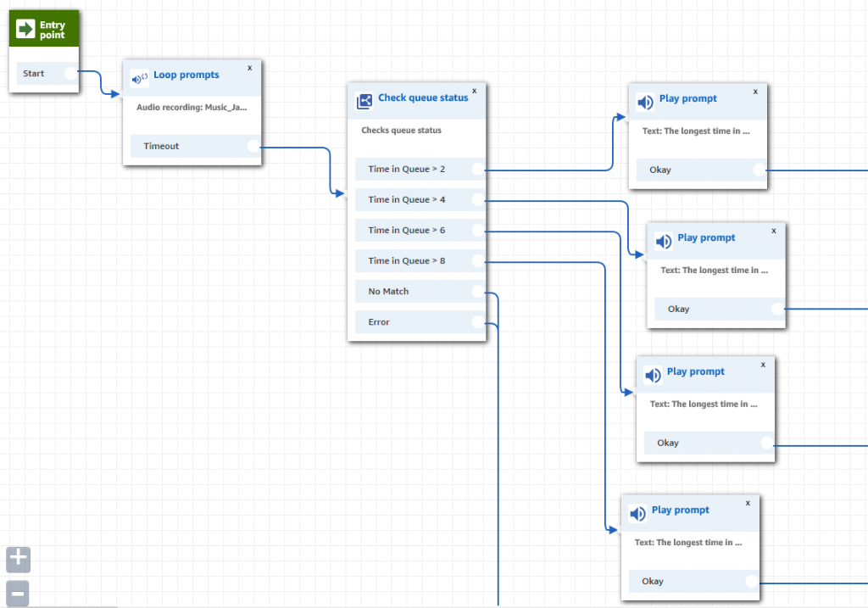Viewport: 868px width, 608px height.
Task: Click the speaker icon on the third Play prompt block
Action: (x=653, y=375)
